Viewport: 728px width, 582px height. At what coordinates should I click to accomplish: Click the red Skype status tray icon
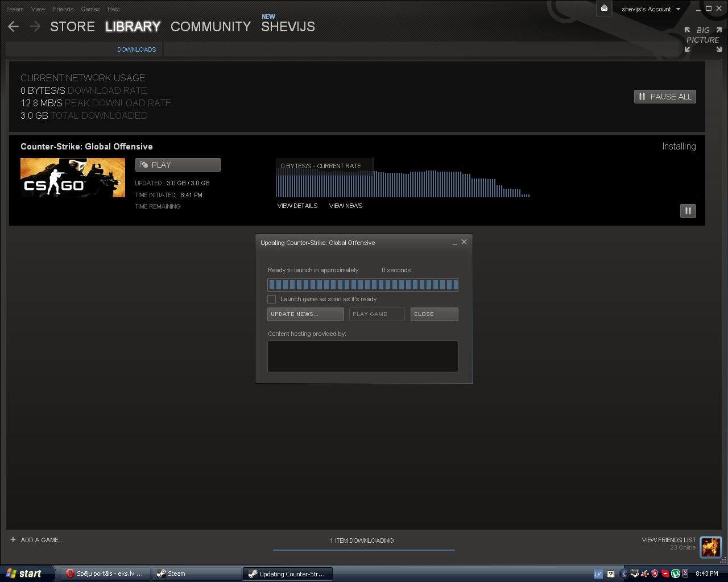665,573
